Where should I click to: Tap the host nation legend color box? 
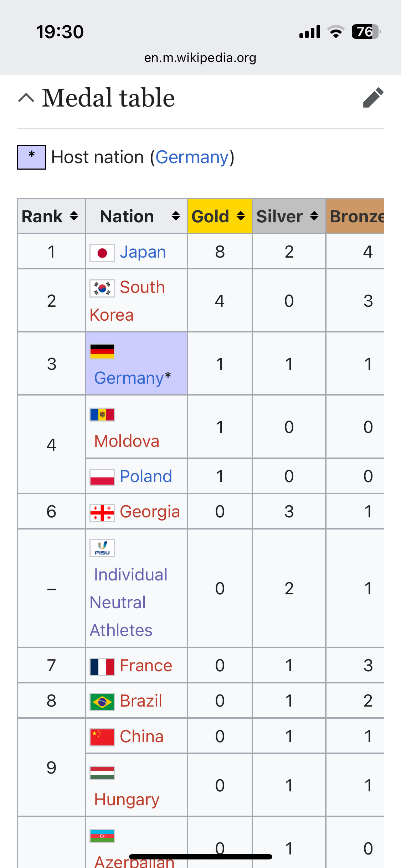(x=31, y=157)
